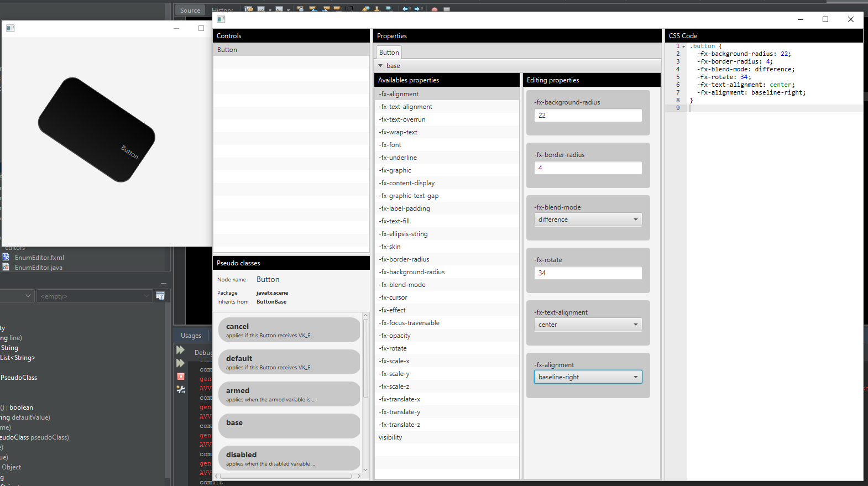Click the pseudo classes horizontal scrollbar
The image size is (868, 486).
tap(286, 476)
